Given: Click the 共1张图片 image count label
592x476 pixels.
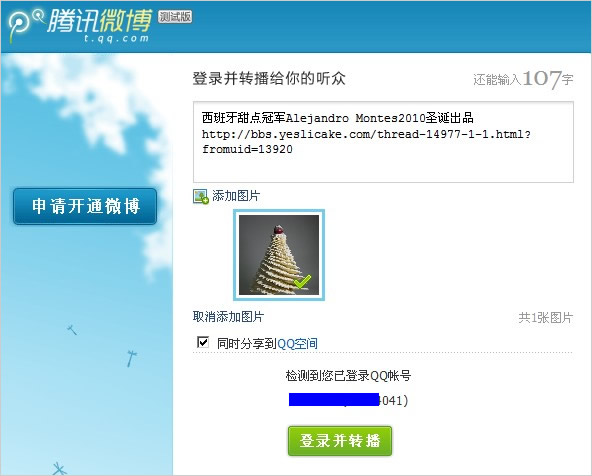Looking at the screenshot, I should click(x=546, y=318).
